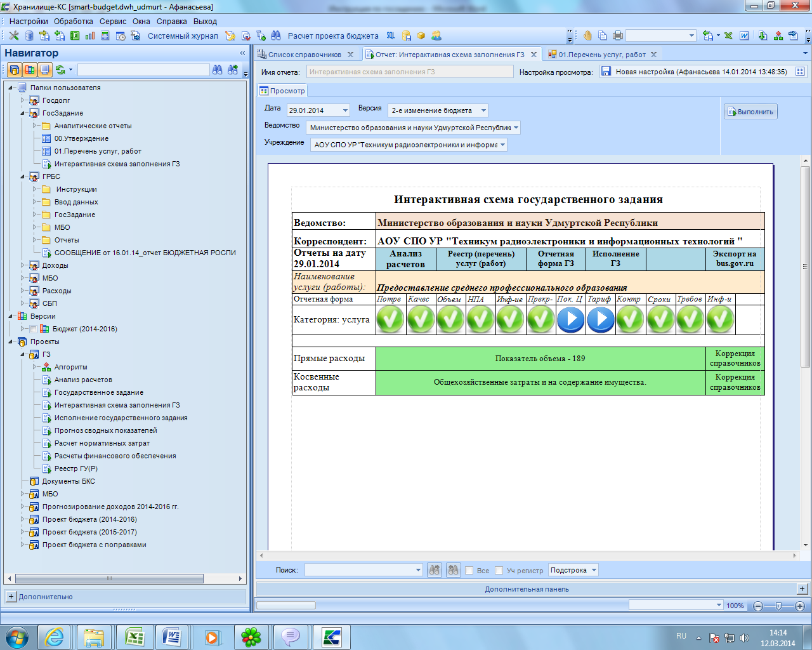Click the hand icon in the report toolbar
Image resolution: width=812 pixels, height=650 pixels.
587,36
